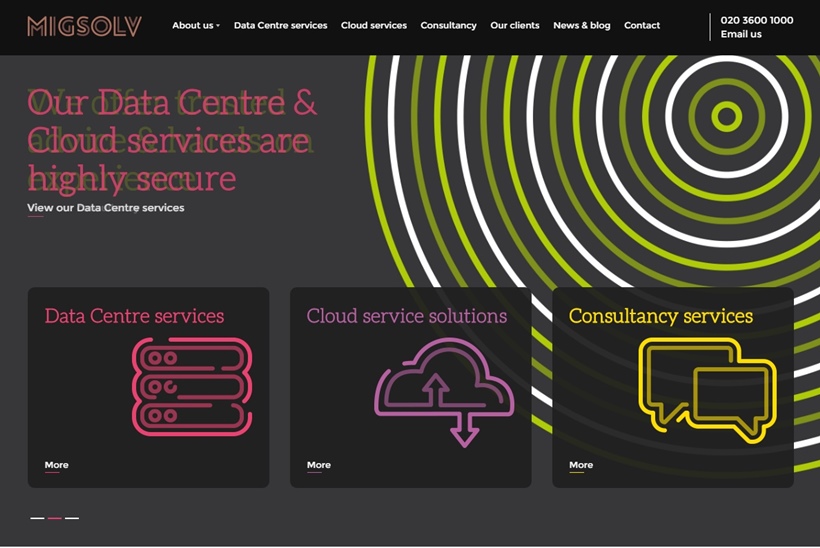The image size is (820, 548).
Task: Click More under Consultancy services
Action: point(580,465)
